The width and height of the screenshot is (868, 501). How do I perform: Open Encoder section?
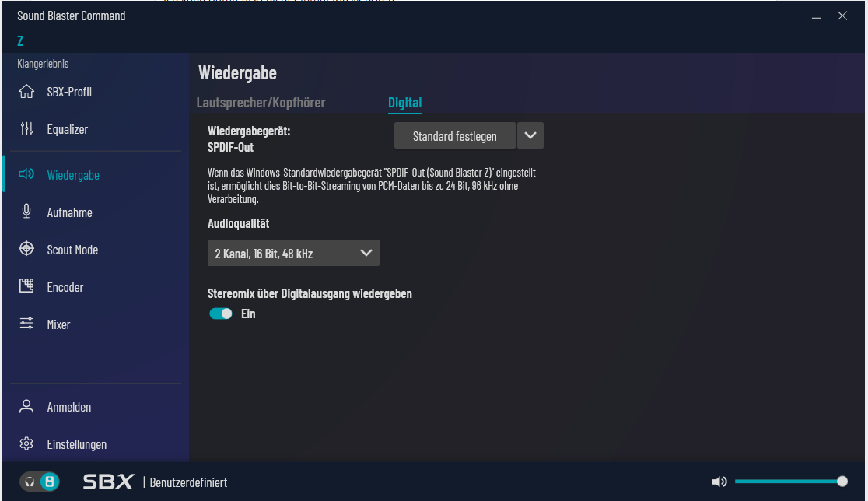(65, 287)
